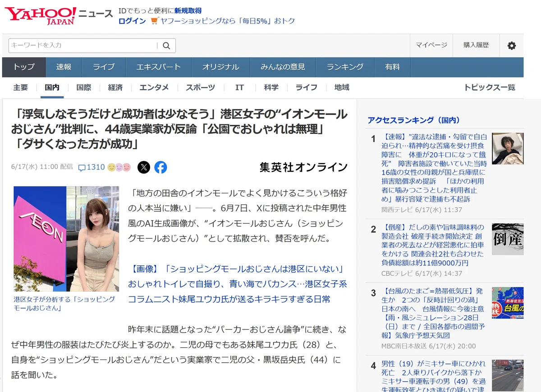Click the 新規取得 link

[x=188, y=10]
